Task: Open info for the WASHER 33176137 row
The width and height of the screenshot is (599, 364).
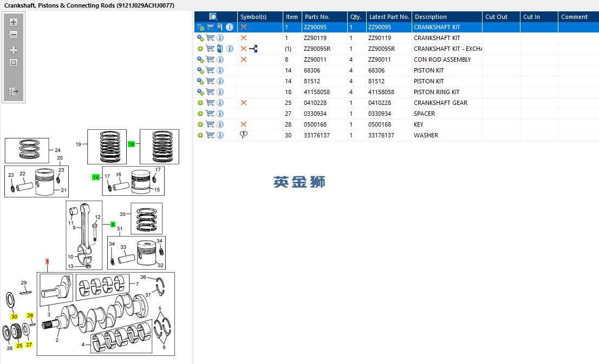Action: (220, 135)
